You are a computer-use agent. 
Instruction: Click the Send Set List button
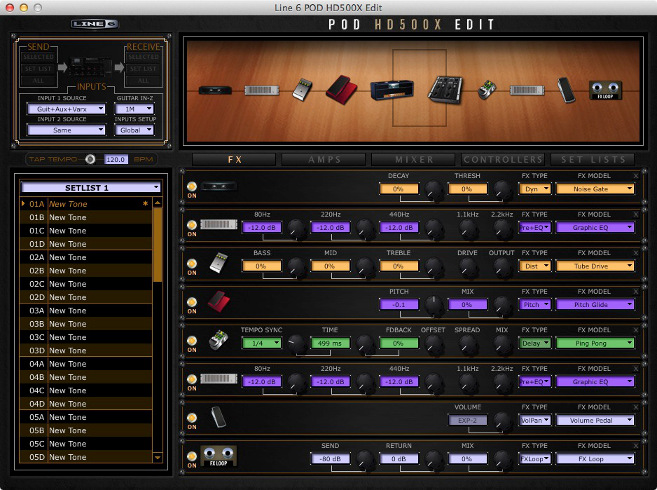click(x=38, y=68)
